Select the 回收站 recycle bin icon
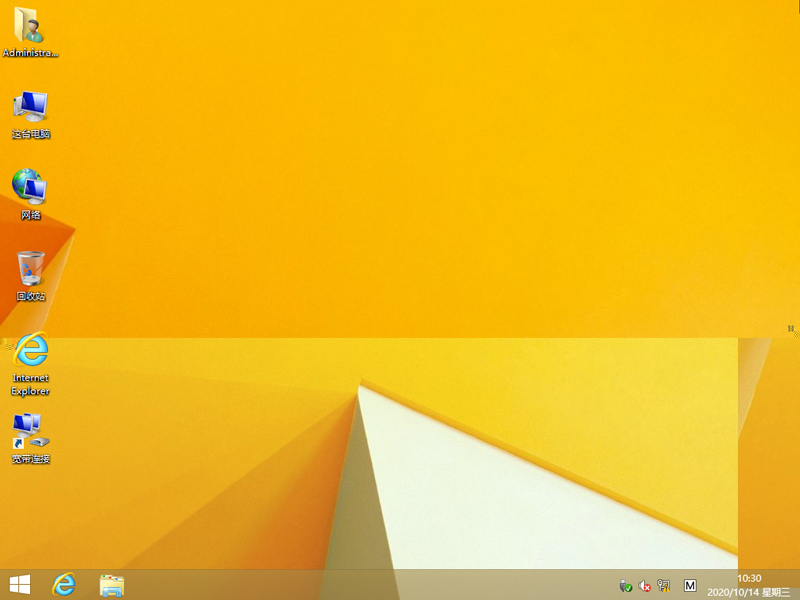Viewport: 800px width, 600px height. tap(31, 276)
